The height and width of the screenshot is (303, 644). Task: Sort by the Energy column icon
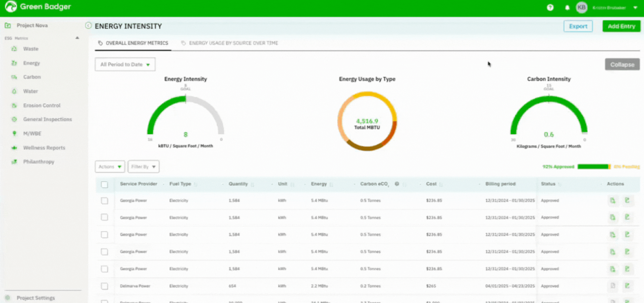point(331,184)
